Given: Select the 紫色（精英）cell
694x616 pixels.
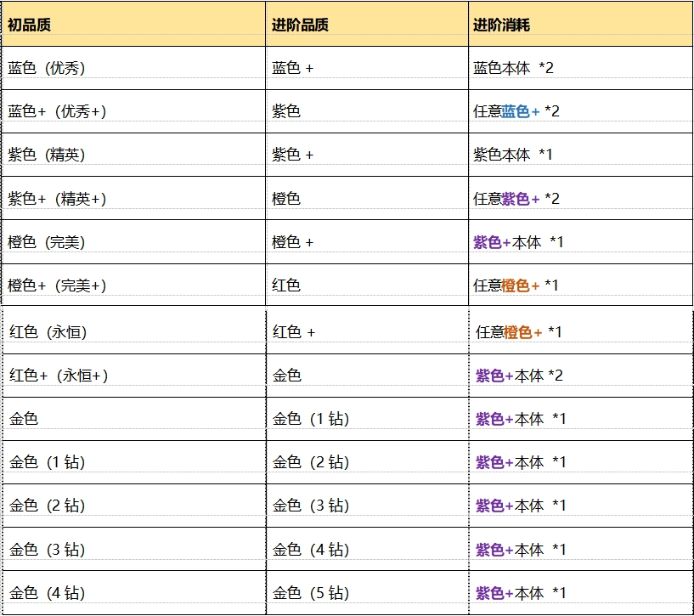Looking at the screenshot, I should pyautogui.click(x=47, y=155).
